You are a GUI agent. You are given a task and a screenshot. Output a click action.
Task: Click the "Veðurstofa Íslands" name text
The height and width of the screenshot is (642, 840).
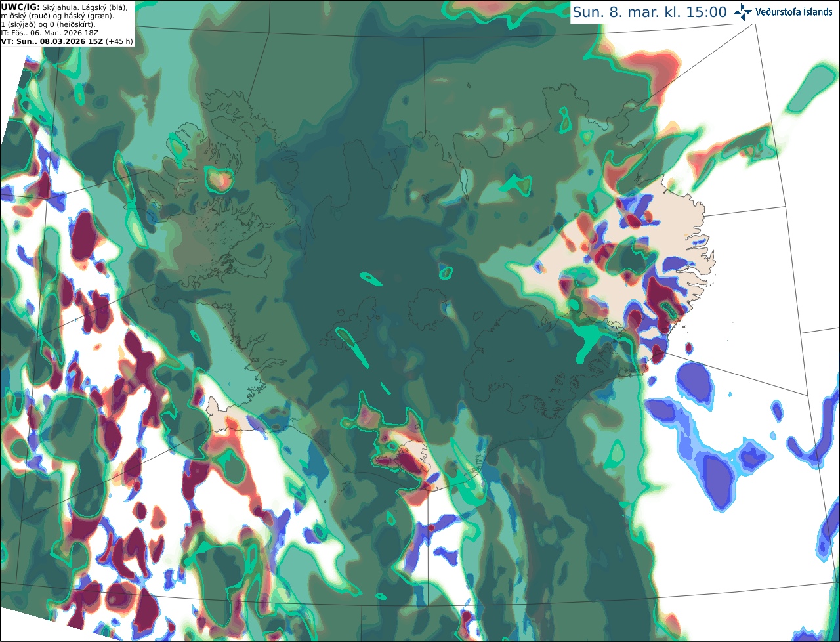click(x=793, y=12)
